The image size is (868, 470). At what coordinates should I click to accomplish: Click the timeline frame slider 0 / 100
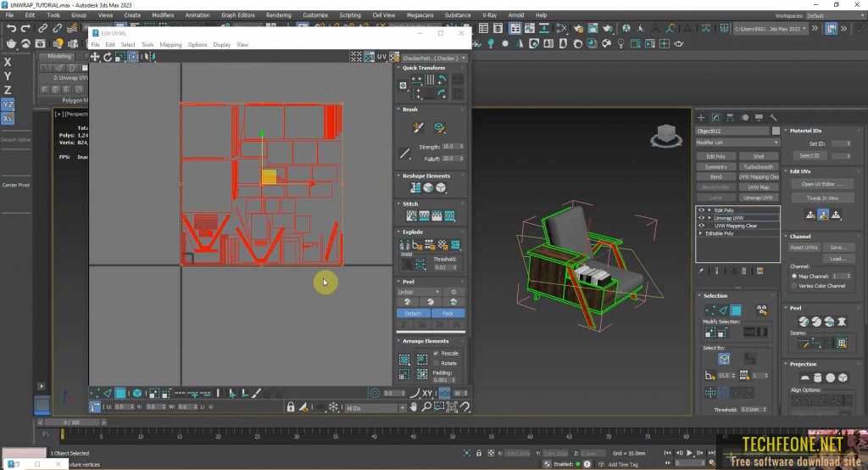tap(72, 422)
